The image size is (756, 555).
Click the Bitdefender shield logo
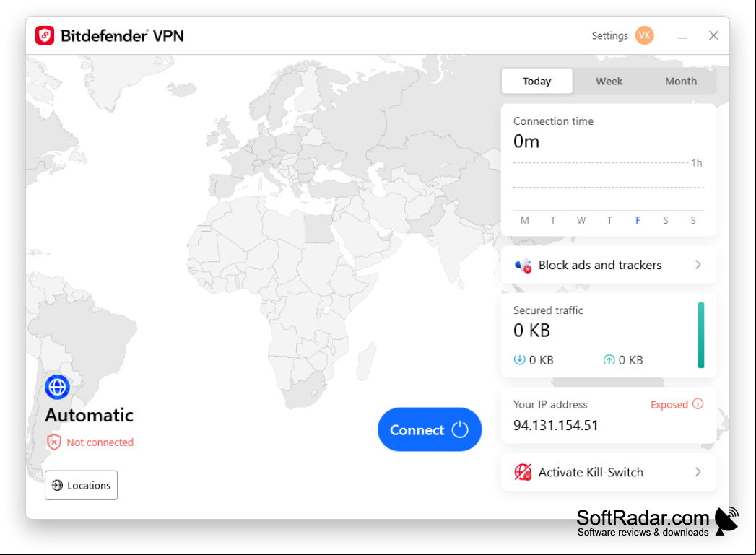[45, 35]
